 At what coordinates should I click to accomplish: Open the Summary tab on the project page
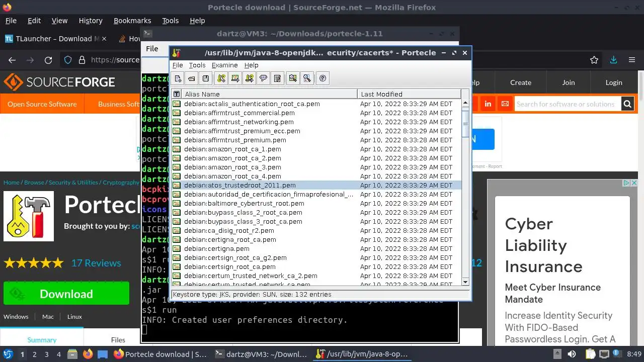[x=42, y=340]
